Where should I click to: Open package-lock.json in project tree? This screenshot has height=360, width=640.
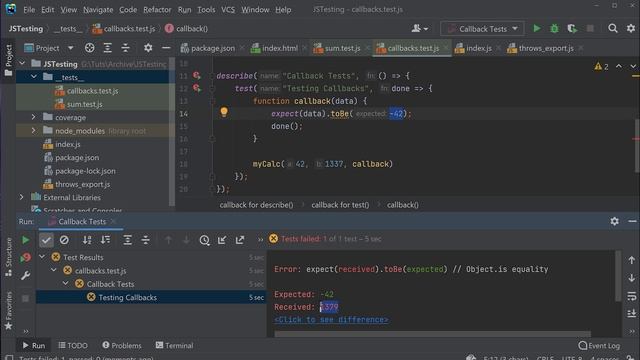click(x=85, y=171)
